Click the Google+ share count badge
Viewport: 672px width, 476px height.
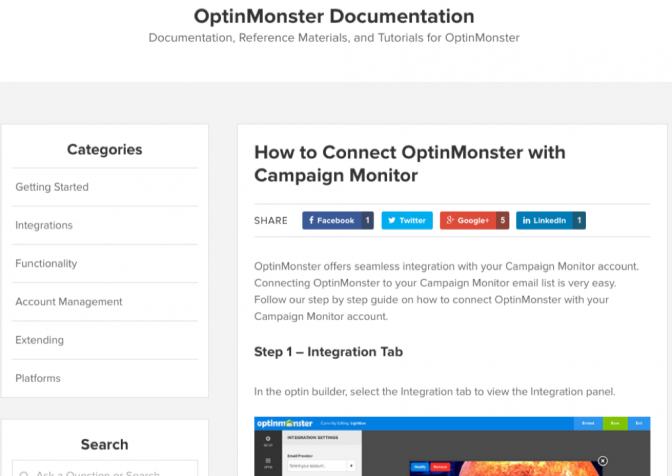pyautogui.click(x=503, y=221)
